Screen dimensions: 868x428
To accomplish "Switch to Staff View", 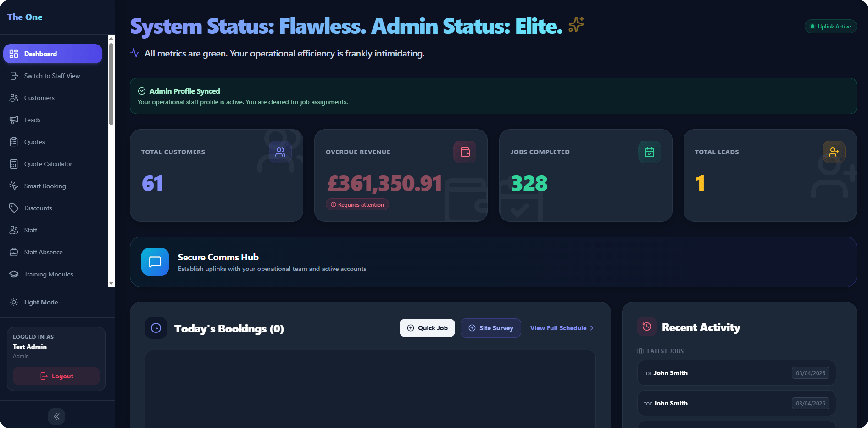I will click(x=52, y=76).
